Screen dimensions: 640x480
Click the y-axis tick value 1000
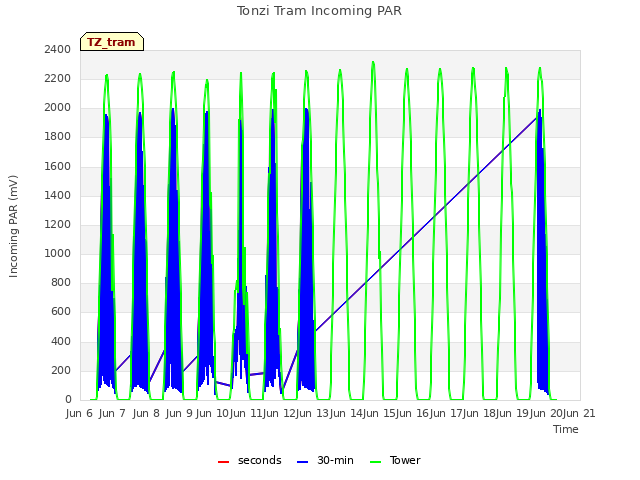[58, 253]
